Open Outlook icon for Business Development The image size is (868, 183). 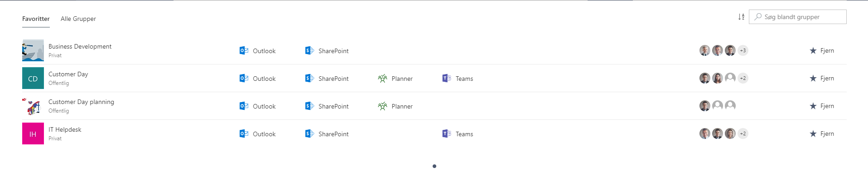[244, 50]
